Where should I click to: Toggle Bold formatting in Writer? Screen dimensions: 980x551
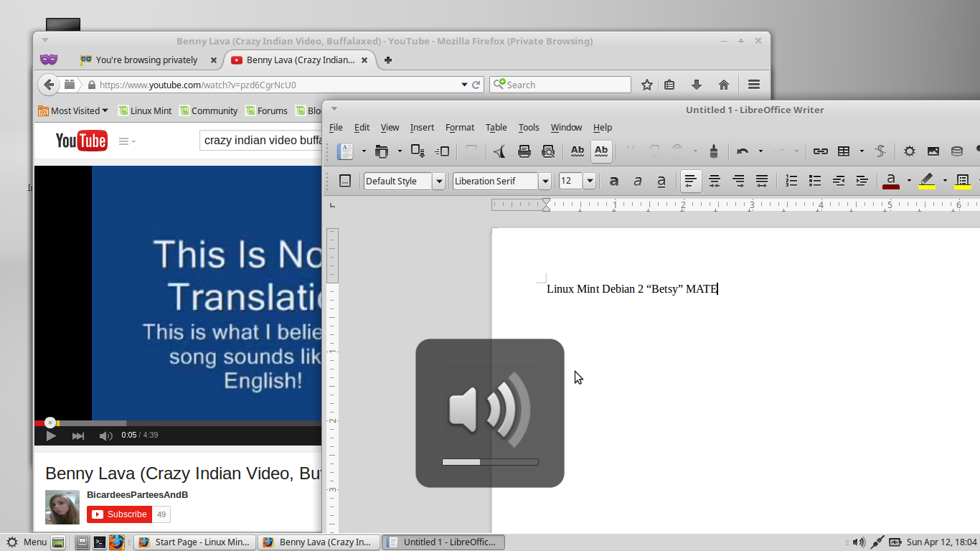click(614, 181)
